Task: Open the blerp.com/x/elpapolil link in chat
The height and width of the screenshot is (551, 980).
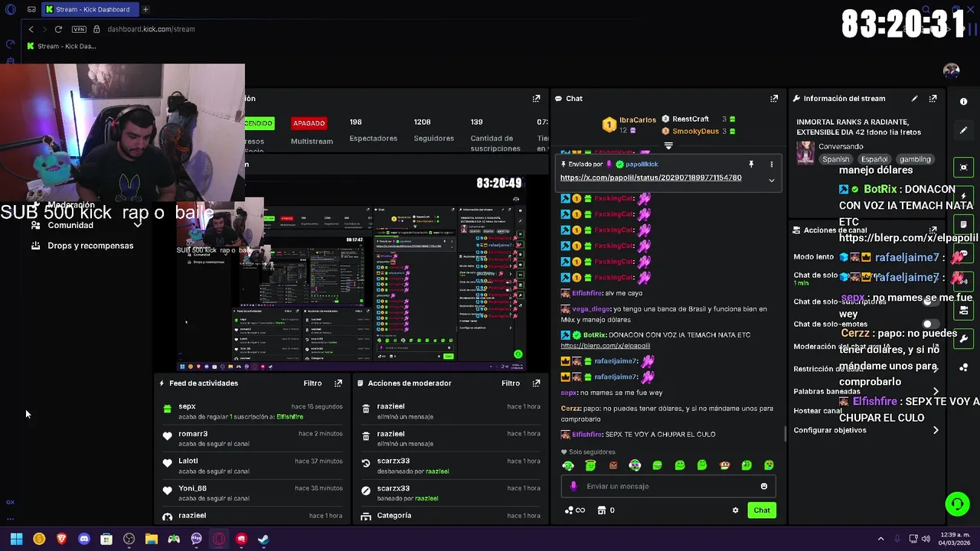Action: point(605,346)
